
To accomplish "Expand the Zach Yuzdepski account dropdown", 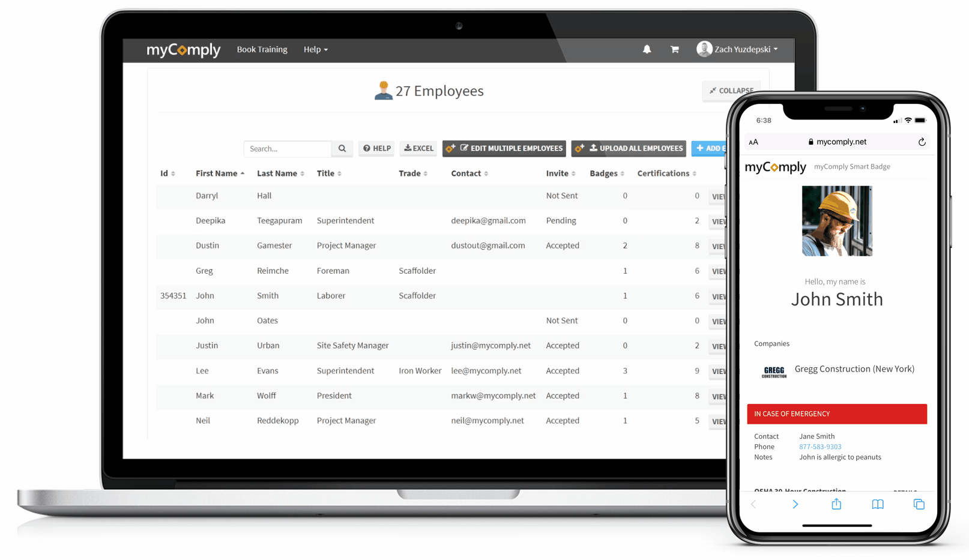I will (x=746, y=49).
